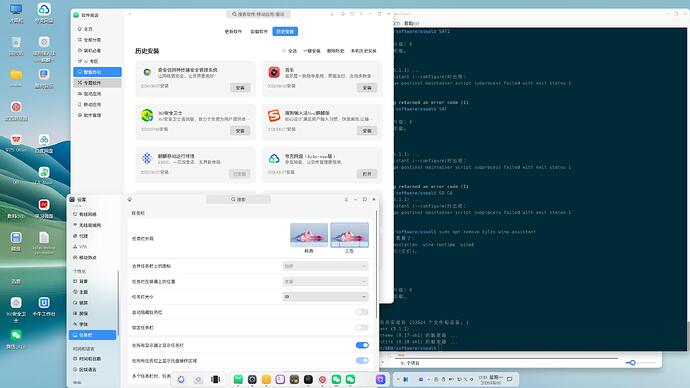Open the computer icon on the desktop
Image resolution: width=690 pixels, height=388 pixels.
[16, 13]
